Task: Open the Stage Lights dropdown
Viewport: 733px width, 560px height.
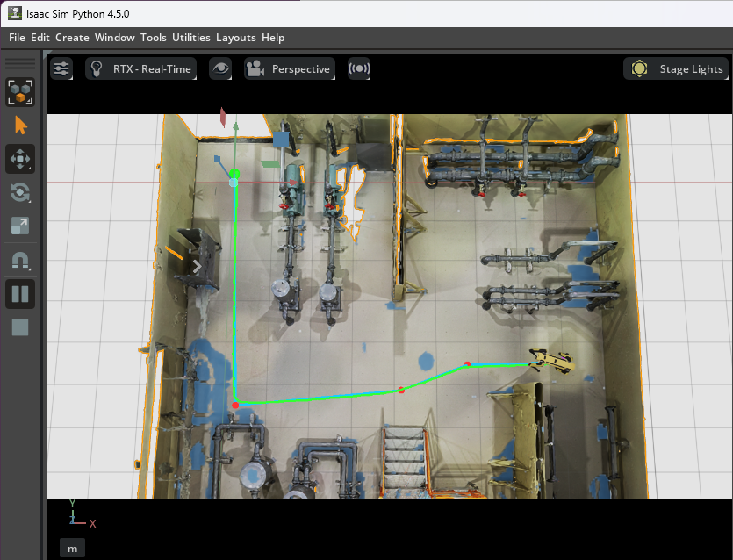Action: click(x=676, y=68)
